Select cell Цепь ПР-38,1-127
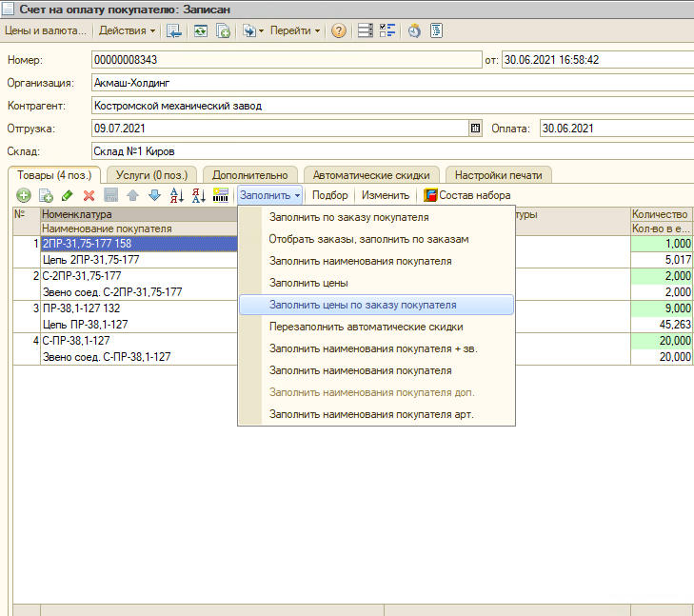This screenshot has height=616, width=694. (139, 325)
